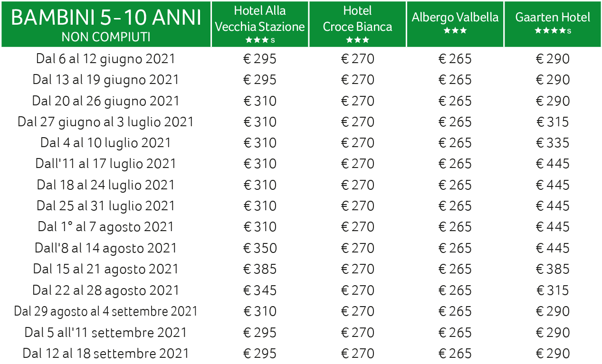Click the € 350 price for Dall'8 al 14 agosto
Screen dimensions: 602x364
tap(260, 248)
